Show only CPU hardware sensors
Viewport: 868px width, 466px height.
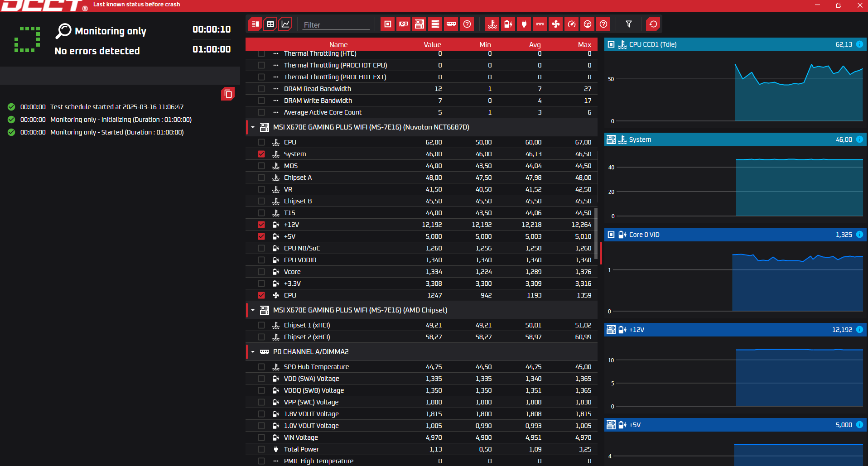(x=388, y=24)
